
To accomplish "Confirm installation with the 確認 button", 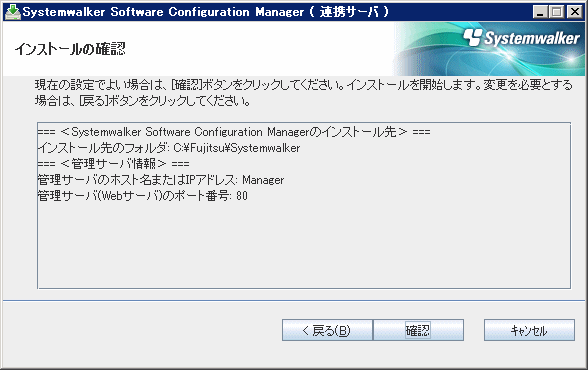I will 418,330.
